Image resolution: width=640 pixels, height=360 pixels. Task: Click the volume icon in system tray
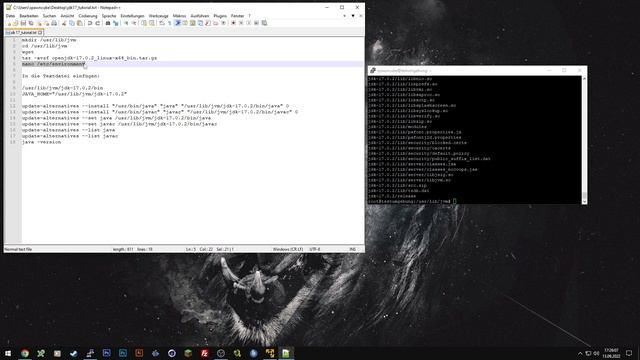coord(596,353)
